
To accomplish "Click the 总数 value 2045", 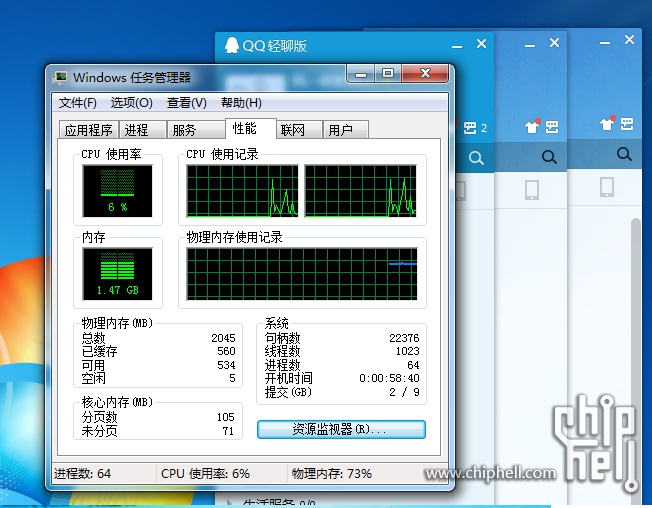I will (223, 338).
